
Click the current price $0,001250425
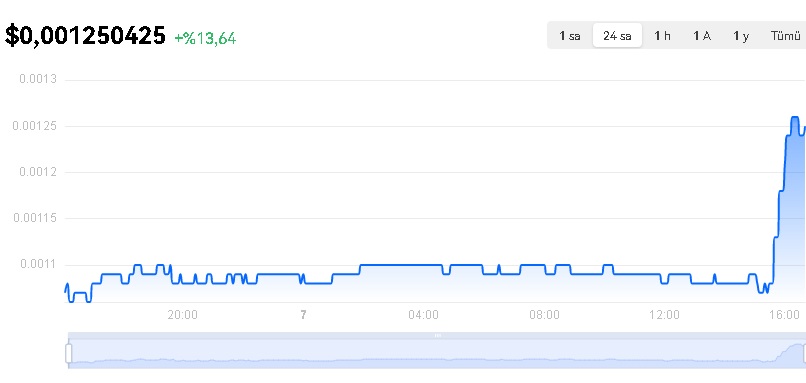click(x=85, y=36)
